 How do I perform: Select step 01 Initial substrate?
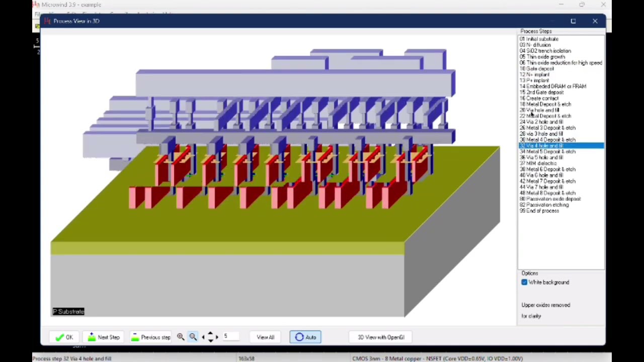pyautogui.click(x=561, y=39)
